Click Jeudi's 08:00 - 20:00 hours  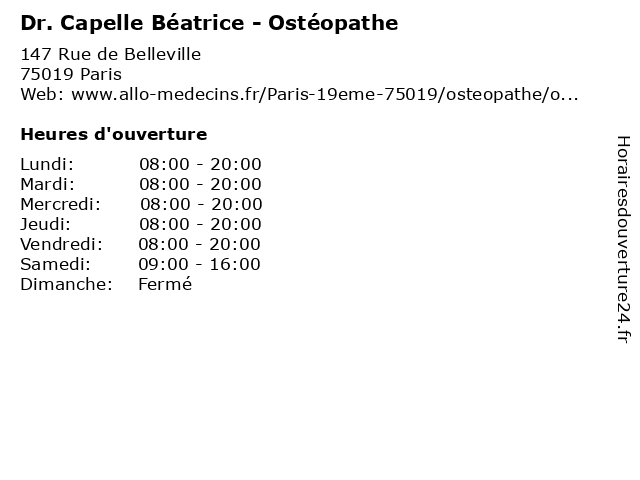pyautogui.click(x=200, y=224)
